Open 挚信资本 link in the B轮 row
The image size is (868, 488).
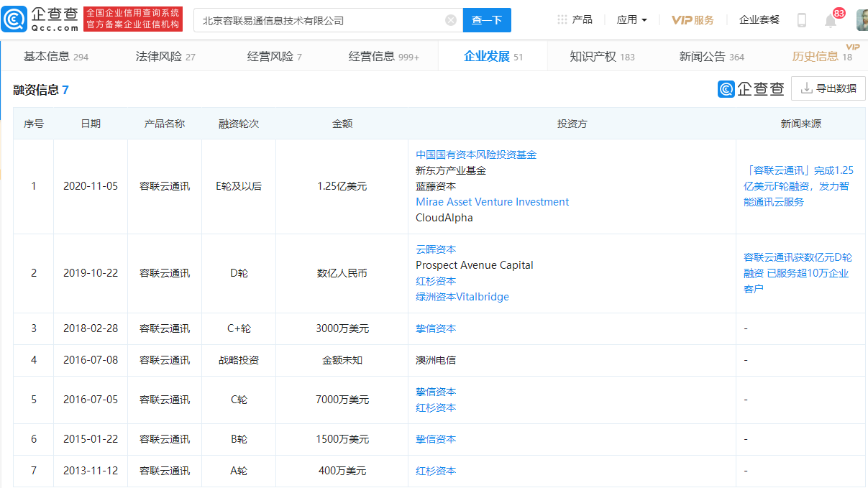[x=436, y=439]
